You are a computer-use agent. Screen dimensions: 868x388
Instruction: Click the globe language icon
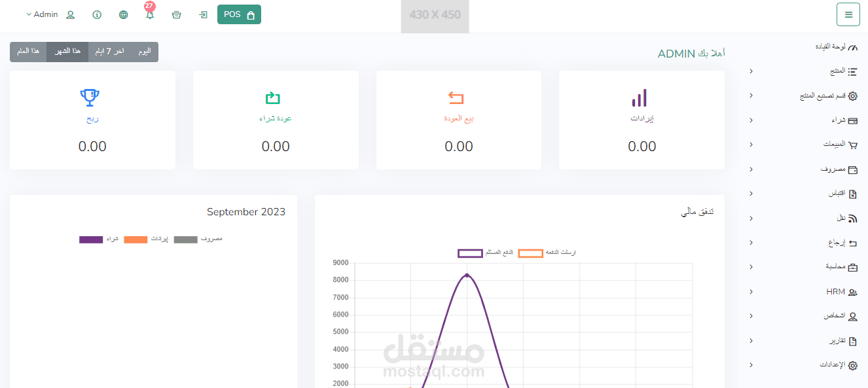(124, 14)
